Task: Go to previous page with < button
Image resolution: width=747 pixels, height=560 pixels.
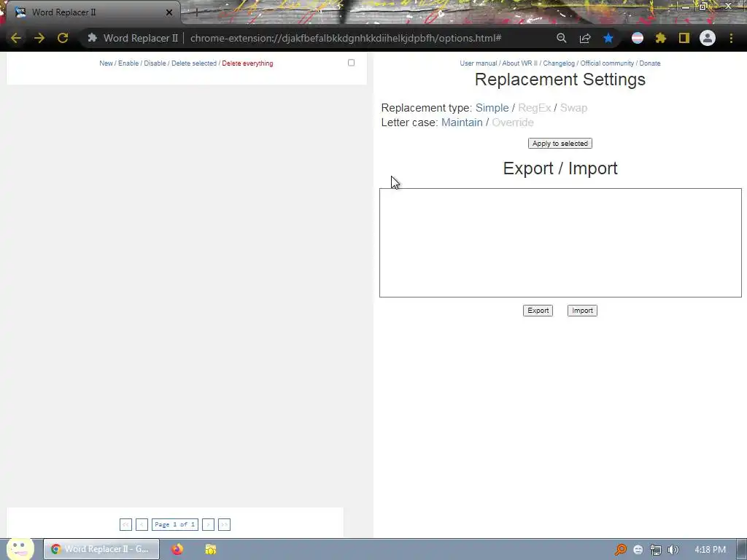Action: click(x=142, y=524)
